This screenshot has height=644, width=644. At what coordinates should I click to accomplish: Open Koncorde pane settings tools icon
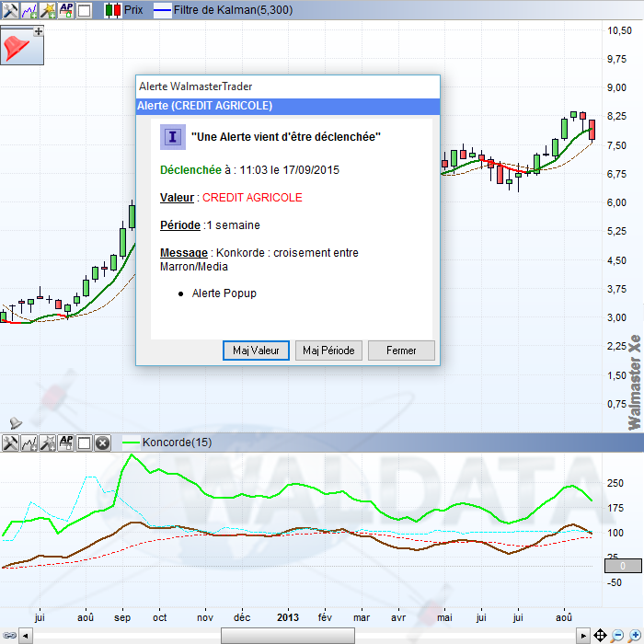coord(10,443)
